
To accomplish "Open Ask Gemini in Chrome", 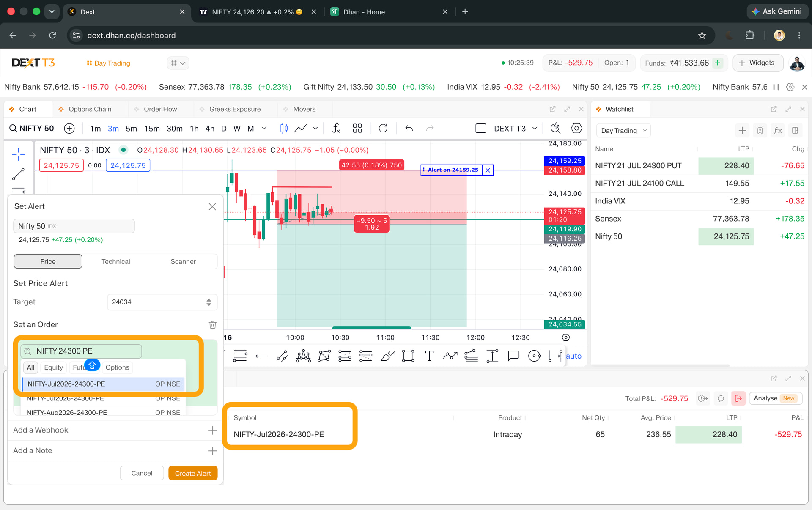I will tap(777, 11).
